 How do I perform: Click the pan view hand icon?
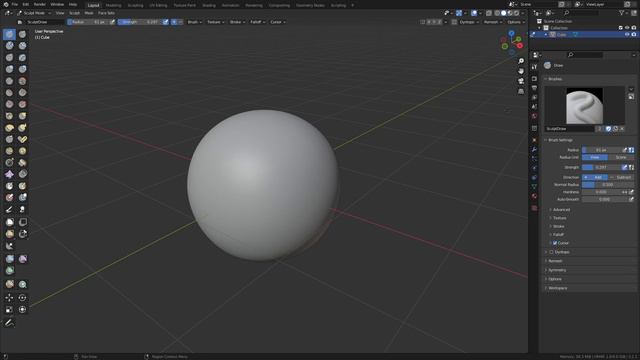click(521, 71)
